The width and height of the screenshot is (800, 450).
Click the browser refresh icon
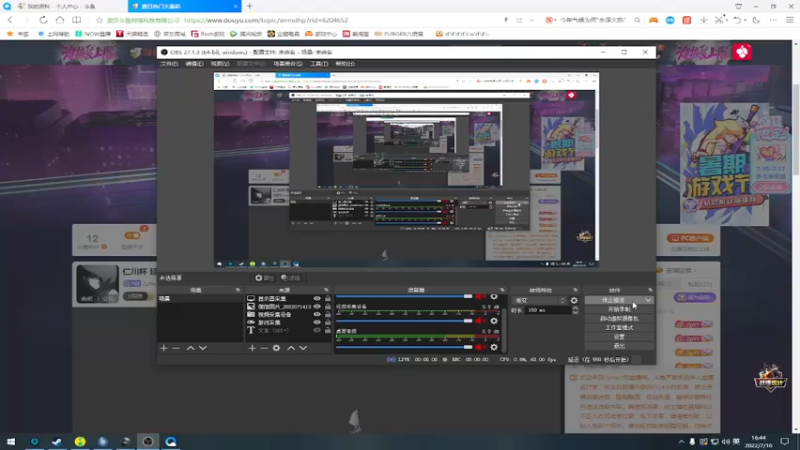pos(43,20)
